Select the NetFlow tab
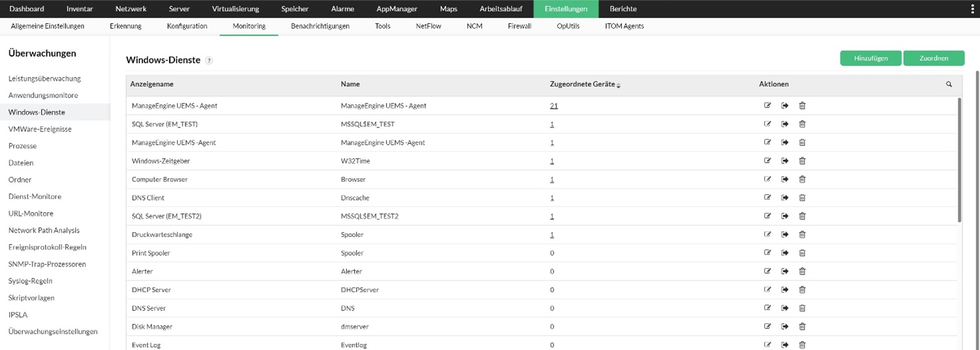980x350 pixels. [x=428, y=26]
